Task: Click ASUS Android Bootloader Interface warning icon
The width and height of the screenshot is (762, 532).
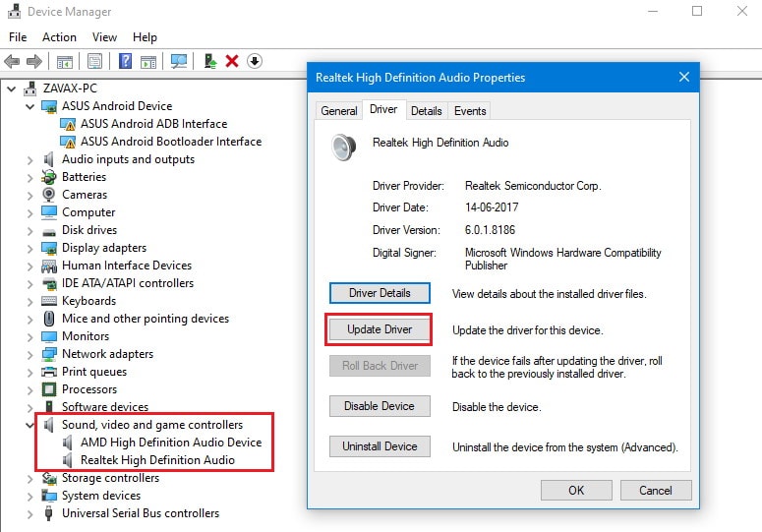Action: (68, 142)
